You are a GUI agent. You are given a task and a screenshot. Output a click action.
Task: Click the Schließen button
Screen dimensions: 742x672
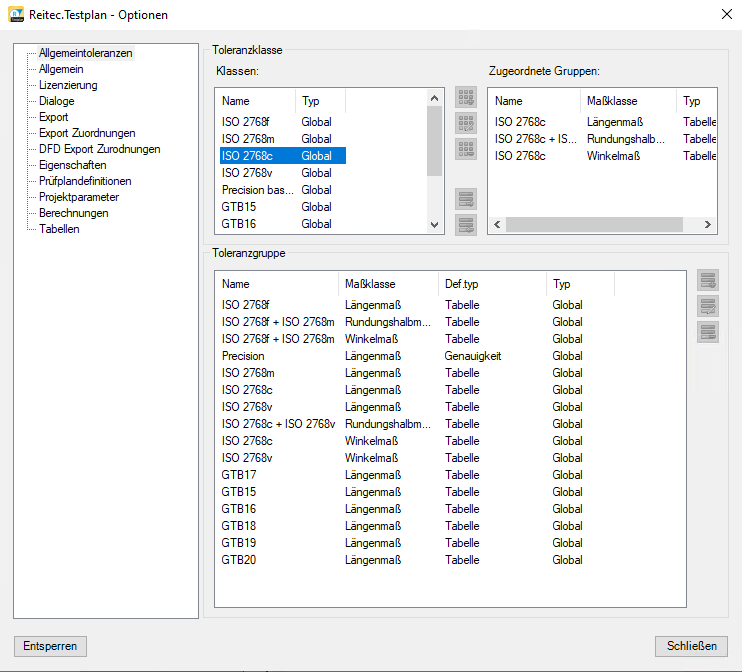pos(691,646)
